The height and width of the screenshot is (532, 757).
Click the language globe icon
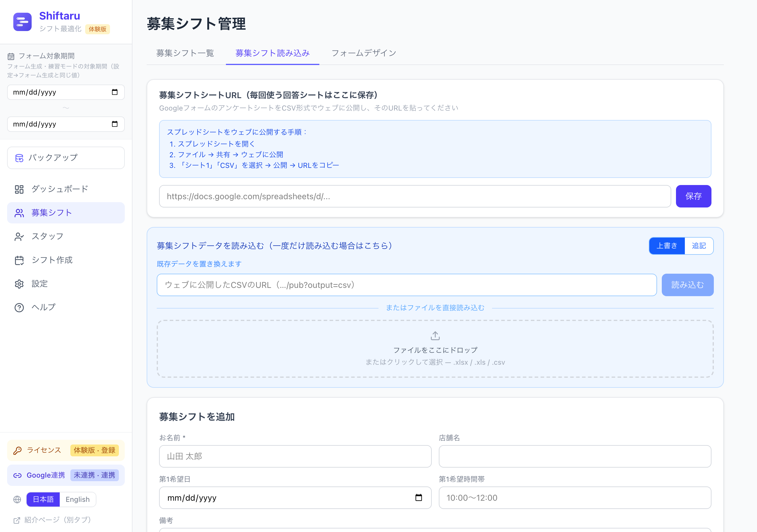pos(17,499)
